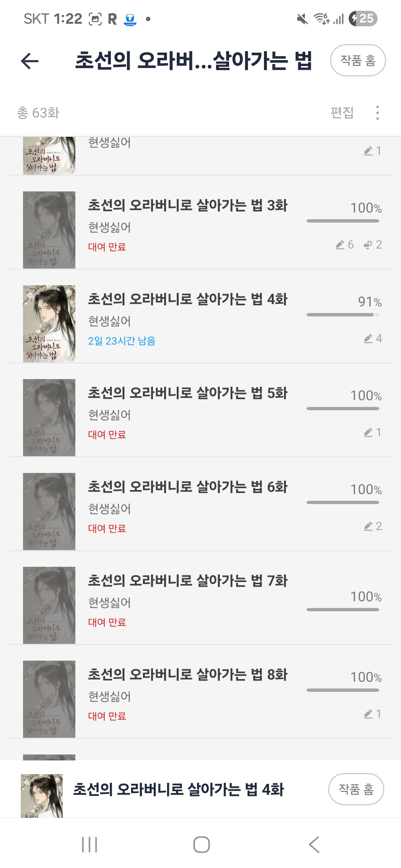The height and width of the screenshot is (868, 401).
Task: Tap the memo pencil icon on episode 4
Action: coord(368,339)
